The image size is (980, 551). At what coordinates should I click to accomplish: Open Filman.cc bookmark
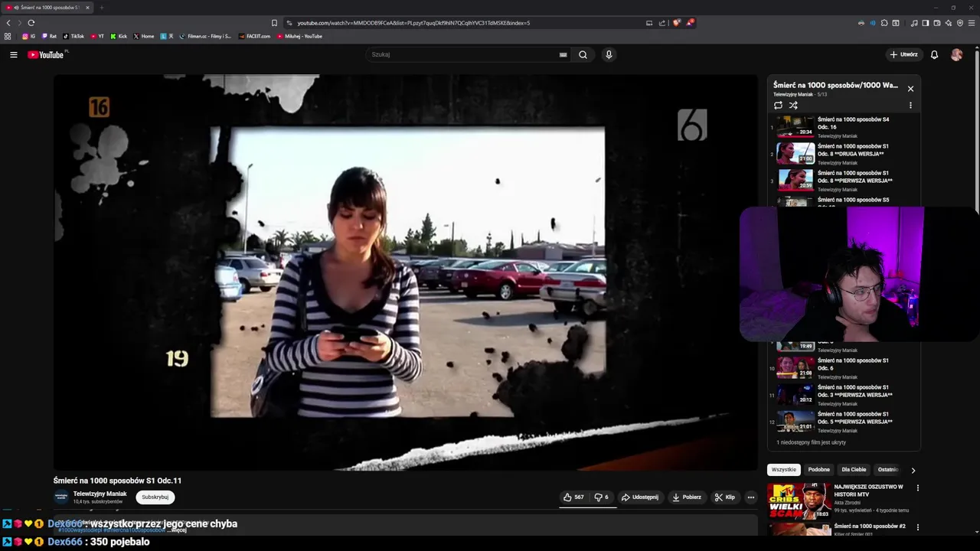pos(205,36)
